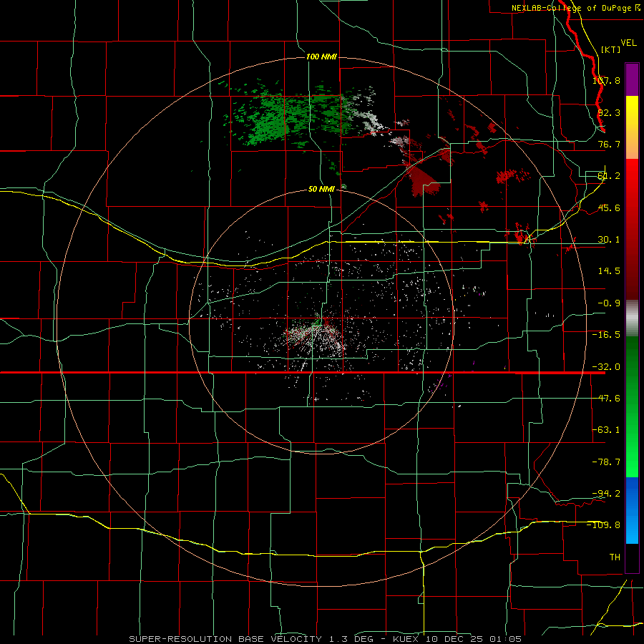644x644 pixels.
Task: Click the SUPER-RESOLUTION BASE VELOCITY caption text
Action: pyautogui.click(x=225, y=639)
